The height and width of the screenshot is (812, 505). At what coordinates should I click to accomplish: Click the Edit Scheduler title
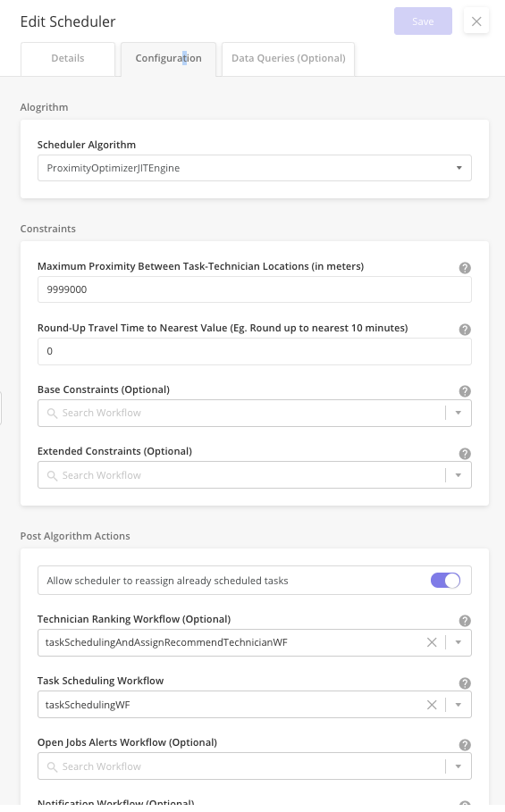68,21
